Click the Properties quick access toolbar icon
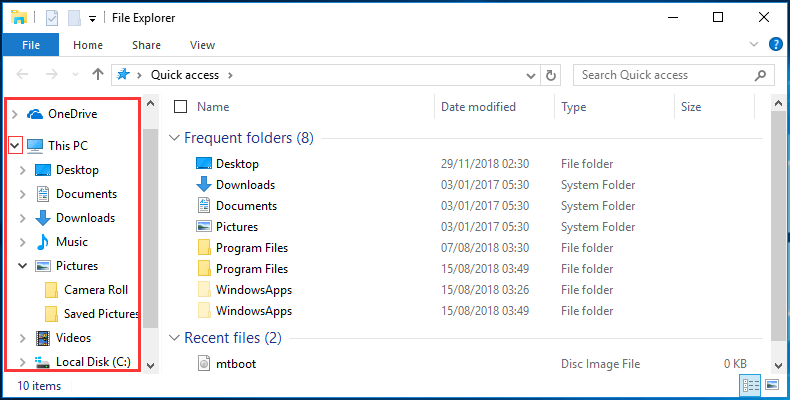 [52, 18]
